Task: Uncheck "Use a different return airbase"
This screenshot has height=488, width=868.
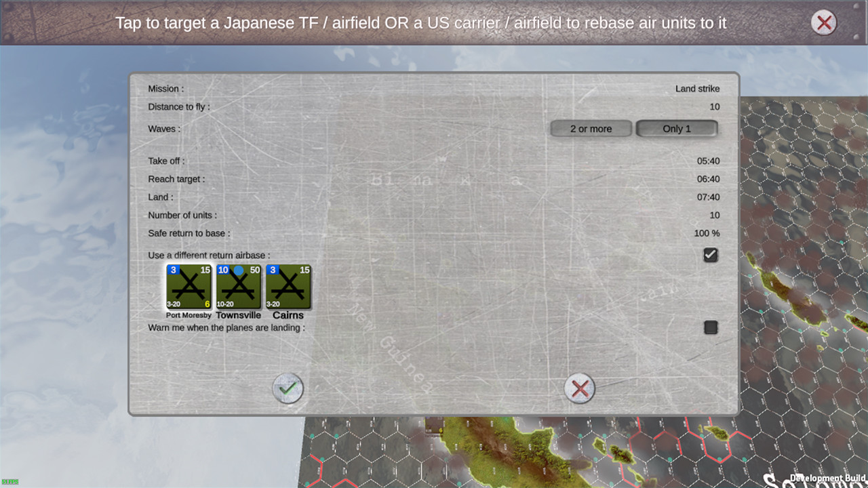Action: [x=711, y=255]
